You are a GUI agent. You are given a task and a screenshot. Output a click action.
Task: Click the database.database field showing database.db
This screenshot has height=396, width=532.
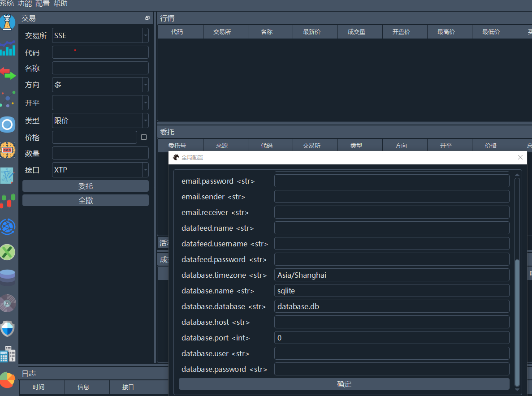point(392,306)
